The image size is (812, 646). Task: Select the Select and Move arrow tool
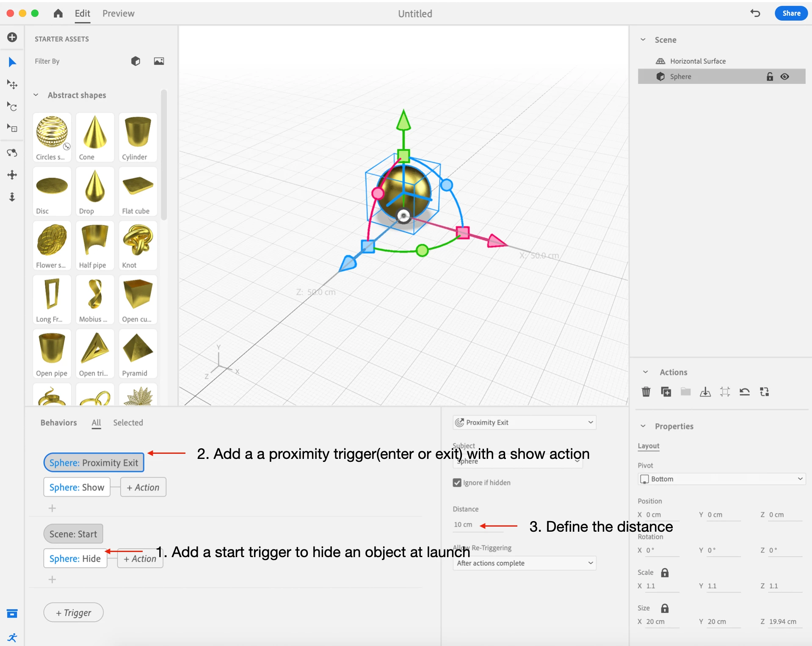pos(12,62)
